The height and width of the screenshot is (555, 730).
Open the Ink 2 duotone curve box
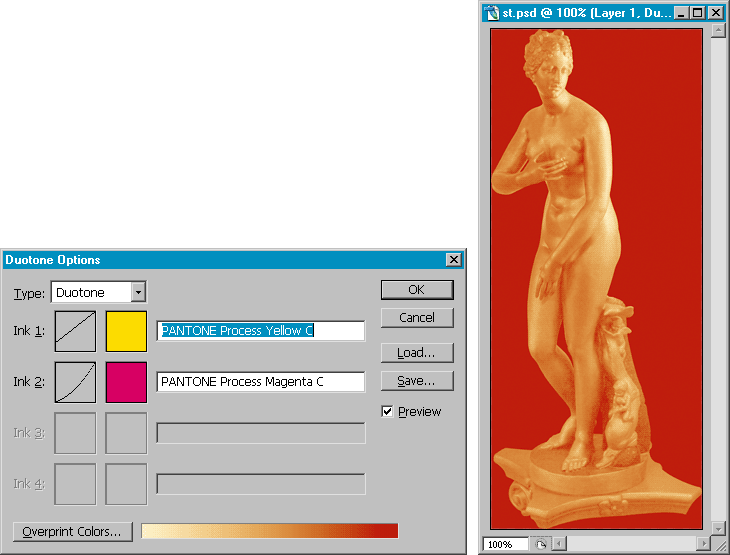[x=75, y=382]
